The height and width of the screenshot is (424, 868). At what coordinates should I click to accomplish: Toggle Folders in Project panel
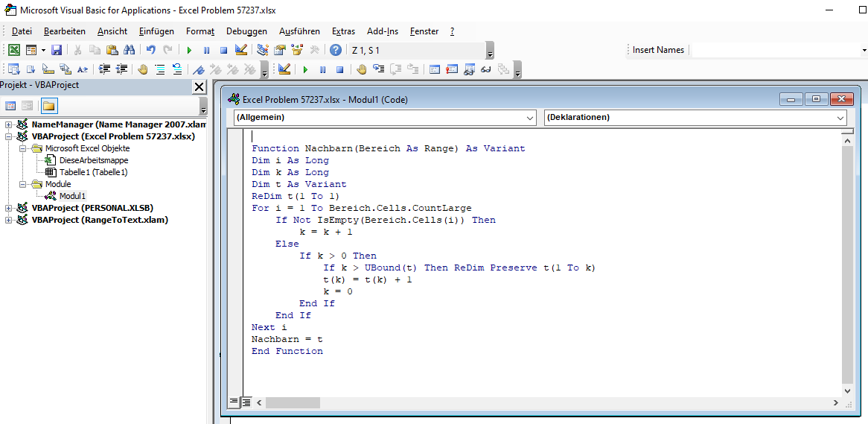coord(48,105)
